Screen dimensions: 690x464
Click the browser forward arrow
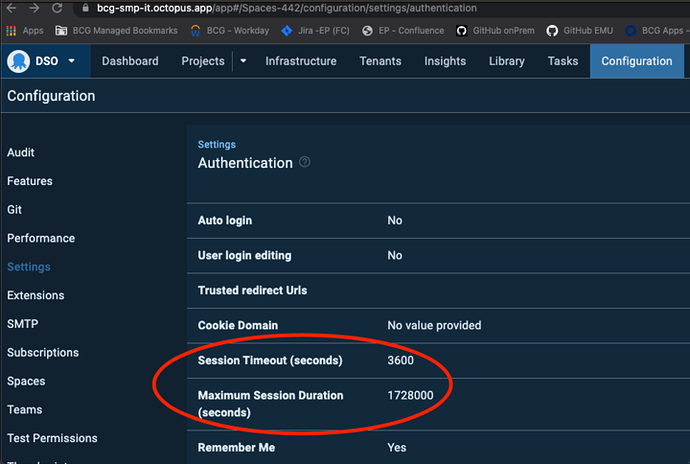34,7
